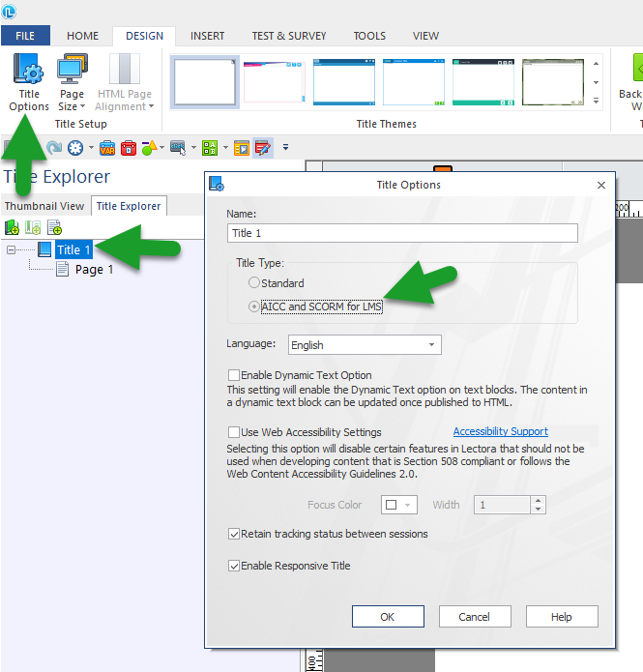Viewport: 643px width, 672px height.
Task: Open the Accessibility Support link
Action: pos(501,431)
